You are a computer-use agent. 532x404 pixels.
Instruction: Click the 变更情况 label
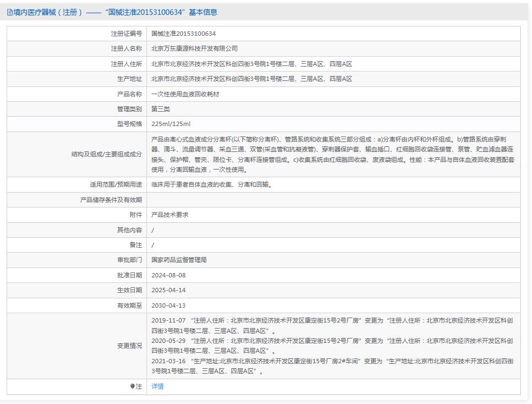pyautogui.click(x=129, y=346)
